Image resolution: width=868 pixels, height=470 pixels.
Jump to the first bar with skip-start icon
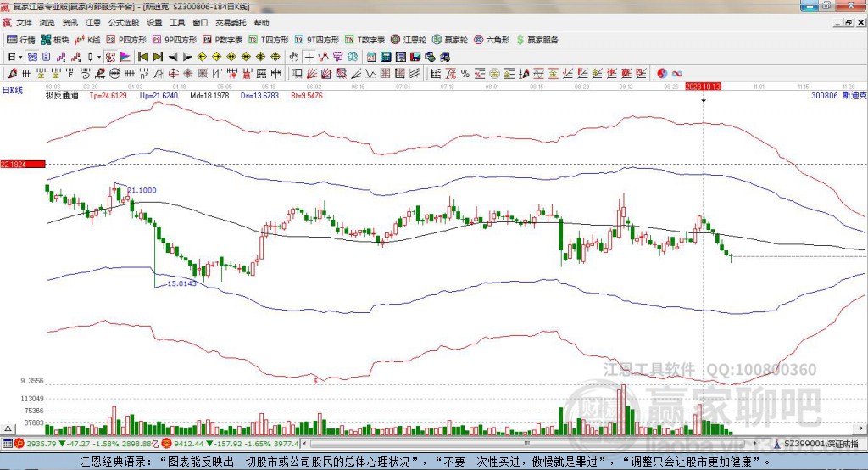pyautogui.click(x=142, y=57)
